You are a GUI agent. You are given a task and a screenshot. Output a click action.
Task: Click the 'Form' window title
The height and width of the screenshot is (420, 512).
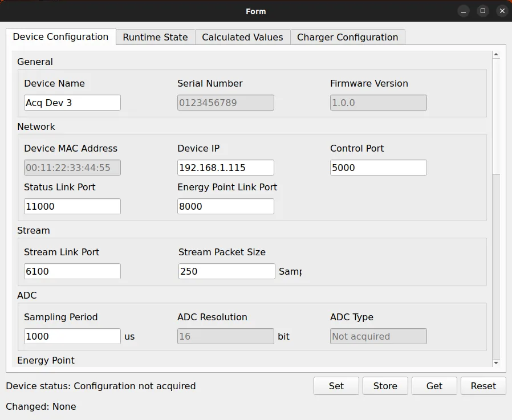[255, 11]
